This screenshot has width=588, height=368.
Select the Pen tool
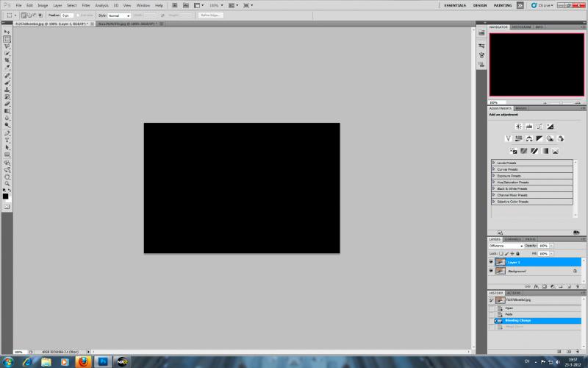click(7, 134)
